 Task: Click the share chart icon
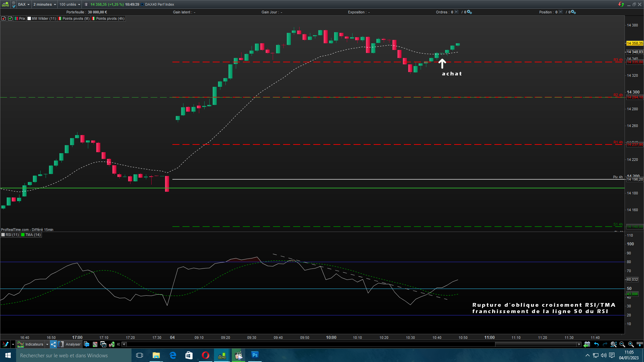pyautogui.click(x=53, y=344)
